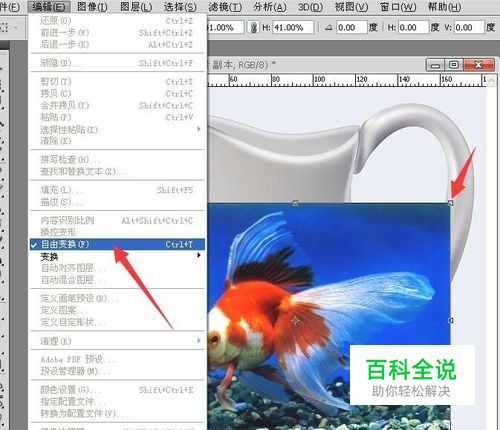Open the 窗口(W) menu
The image size is (500, 430).
(398, 7)
